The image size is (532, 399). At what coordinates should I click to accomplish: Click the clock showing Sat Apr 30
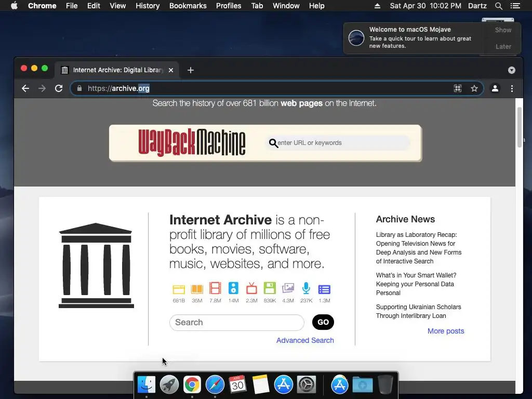point(425,6)
